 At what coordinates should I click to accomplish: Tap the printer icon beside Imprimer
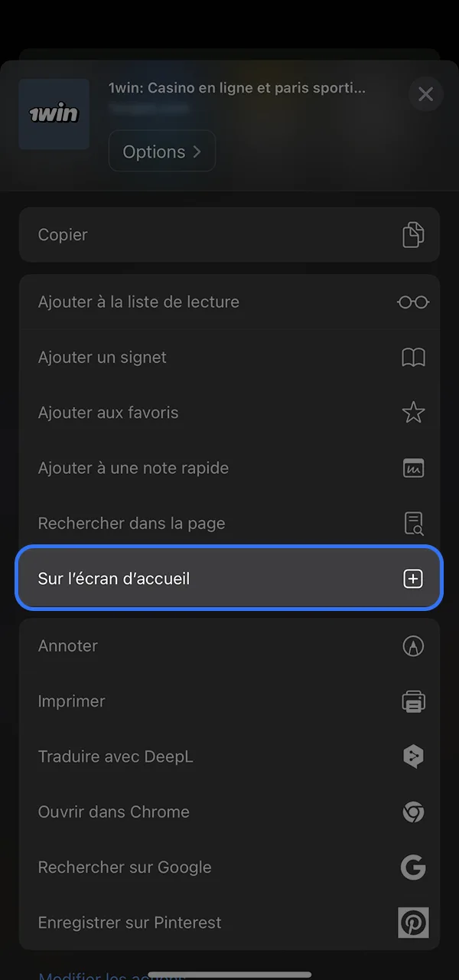pyautogui.click(x=413, y=701)
